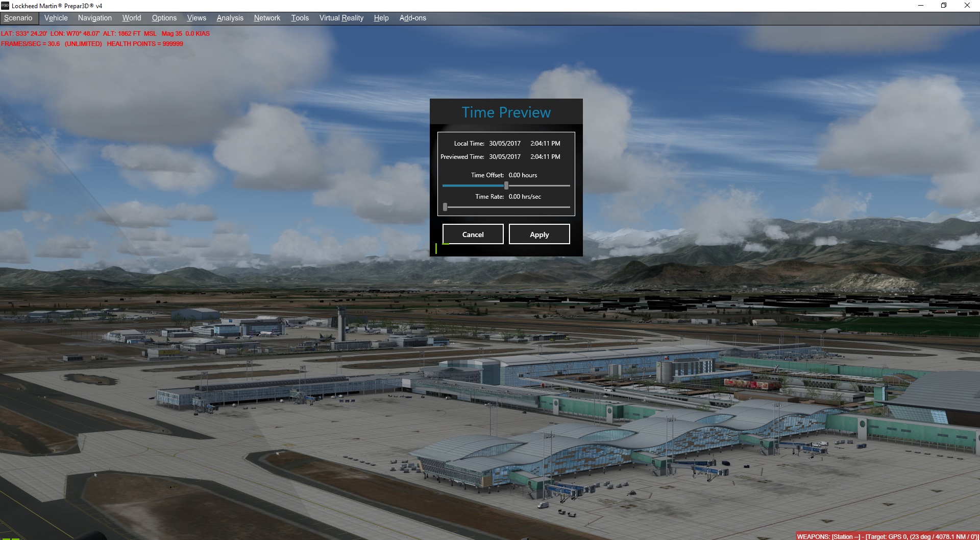The image size is (980, 540).
Task: Click the ALT 1862 FT MSL readout
Action: coord(130,34)
